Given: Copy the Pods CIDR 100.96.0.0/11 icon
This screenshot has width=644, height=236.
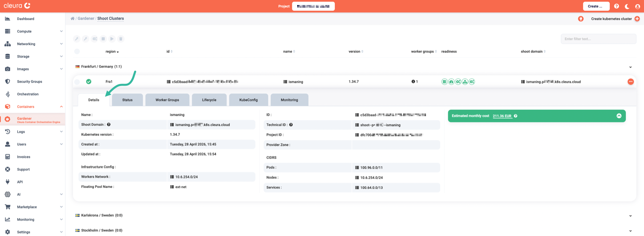Looking at the screenshot, I should [357, 168].
